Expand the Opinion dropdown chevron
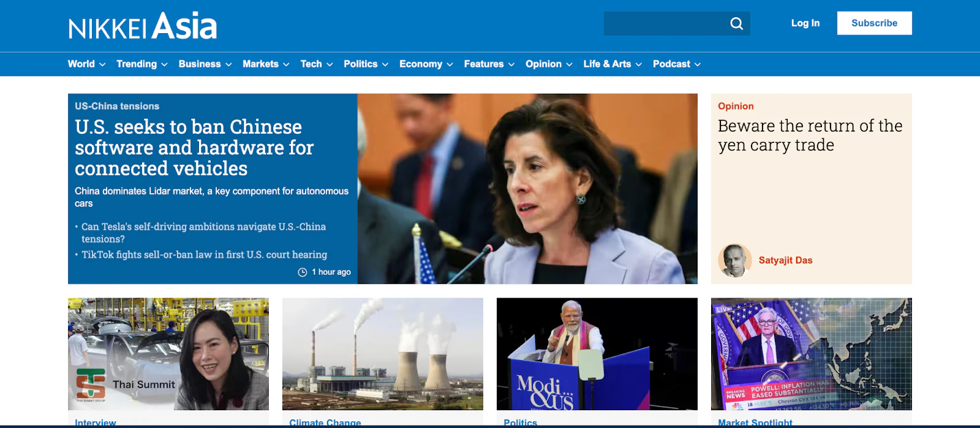 [x=569, y=64]
